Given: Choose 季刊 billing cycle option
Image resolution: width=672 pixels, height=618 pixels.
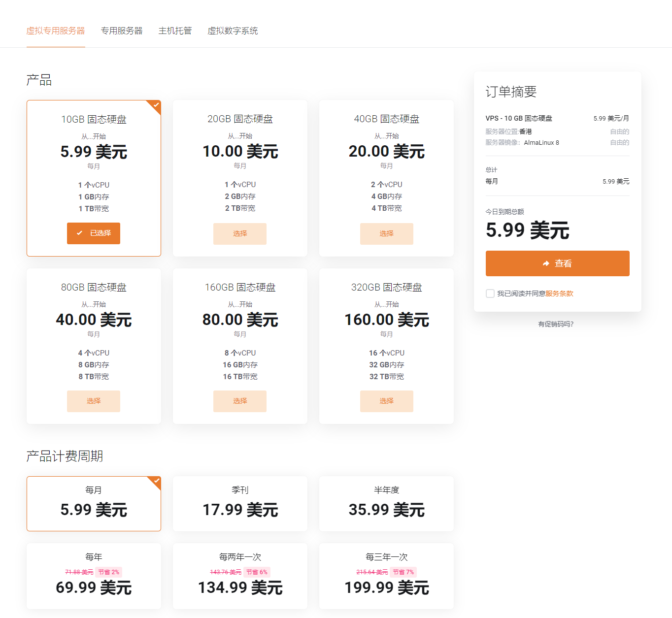Looking at the screenshot, I should coord(240,504).
